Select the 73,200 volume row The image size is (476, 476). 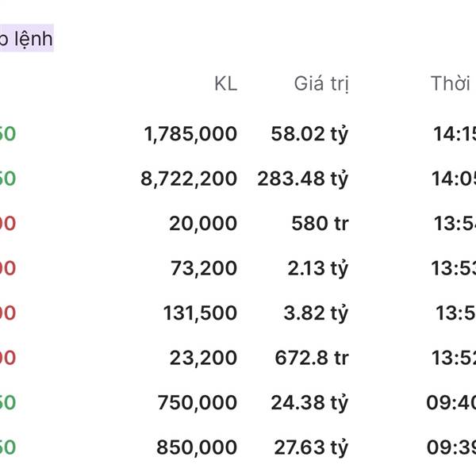238,268
